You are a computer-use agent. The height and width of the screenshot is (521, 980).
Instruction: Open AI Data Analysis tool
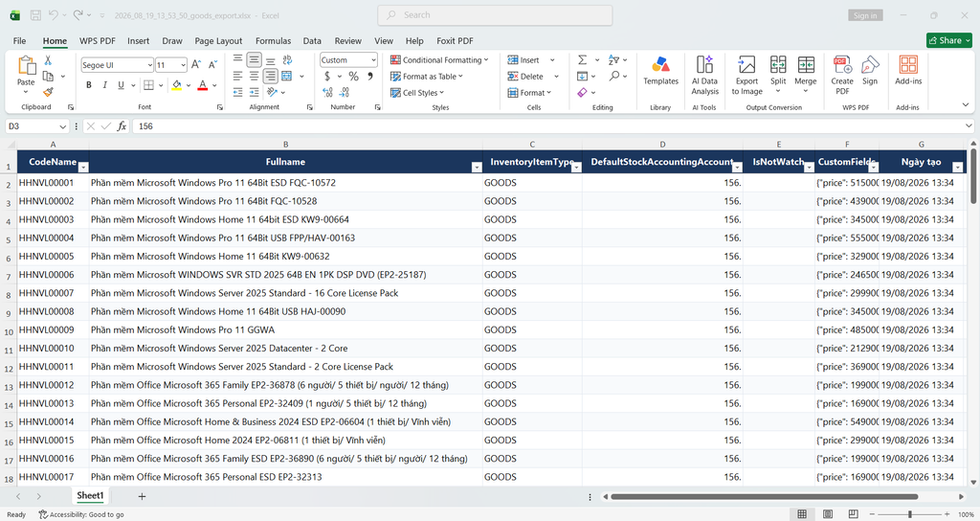coord(704,75)
